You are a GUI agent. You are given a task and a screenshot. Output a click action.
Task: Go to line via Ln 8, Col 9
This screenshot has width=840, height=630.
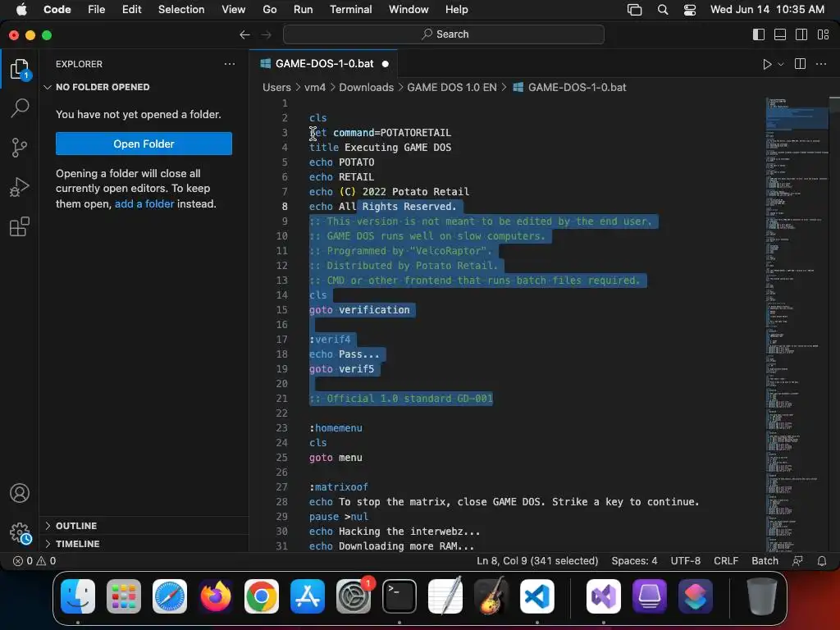(x=536, y=561)
